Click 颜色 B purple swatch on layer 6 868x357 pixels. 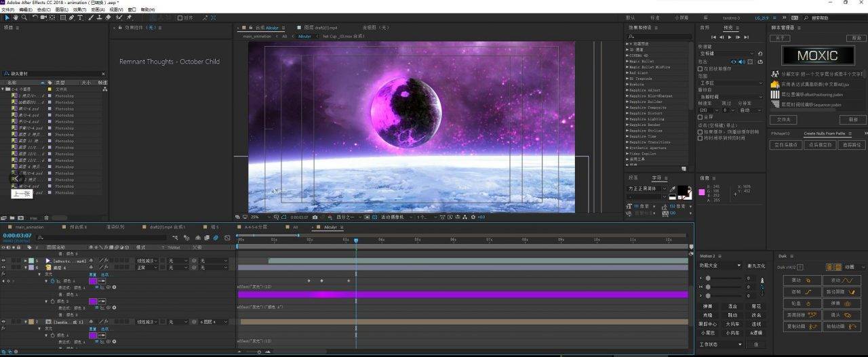(x=93, y=301)
